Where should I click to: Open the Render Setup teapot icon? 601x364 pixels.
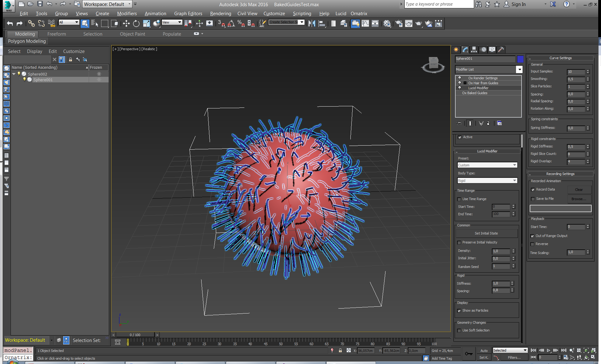point(399,24)
